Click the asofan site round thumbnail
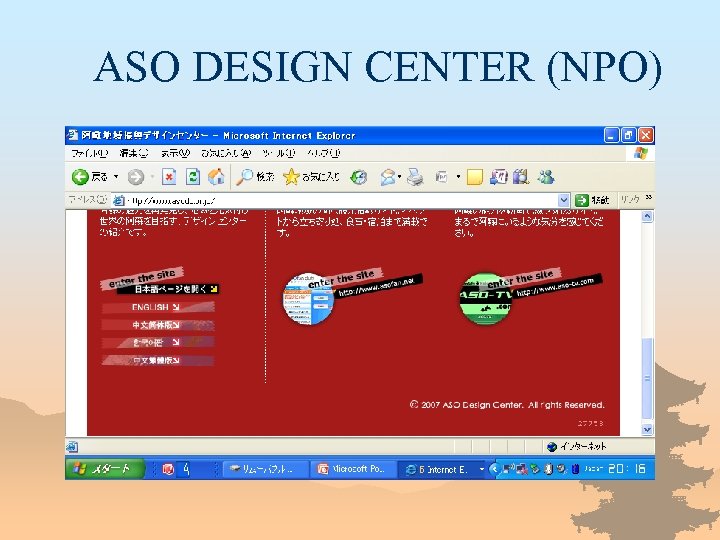This screenshot has width=720, height=540. tap(308, 299)
